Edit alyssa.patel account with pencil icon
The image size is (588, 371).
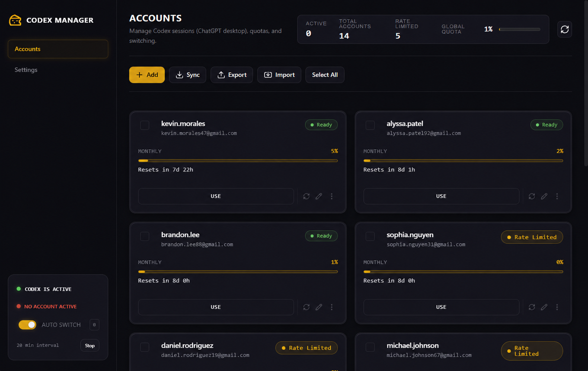(x=544, y=196)
